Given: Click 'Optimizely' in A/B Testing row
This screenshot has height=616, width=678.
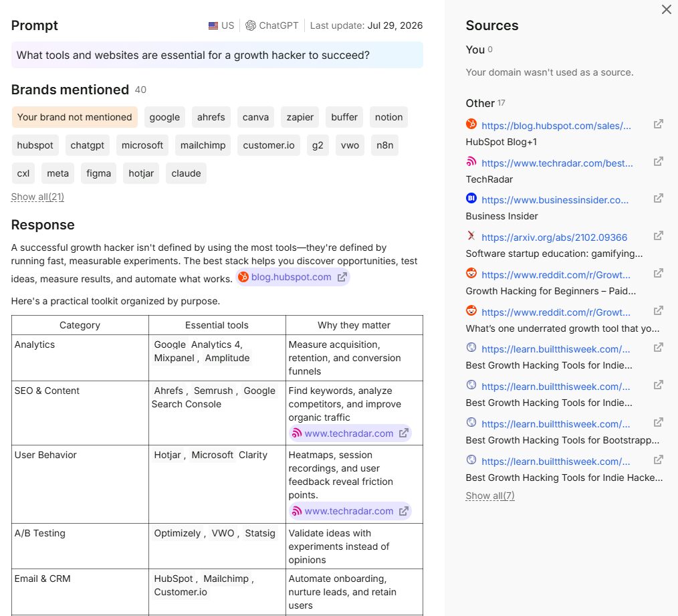Looking at the screenshot, I should tap(177, 533).
